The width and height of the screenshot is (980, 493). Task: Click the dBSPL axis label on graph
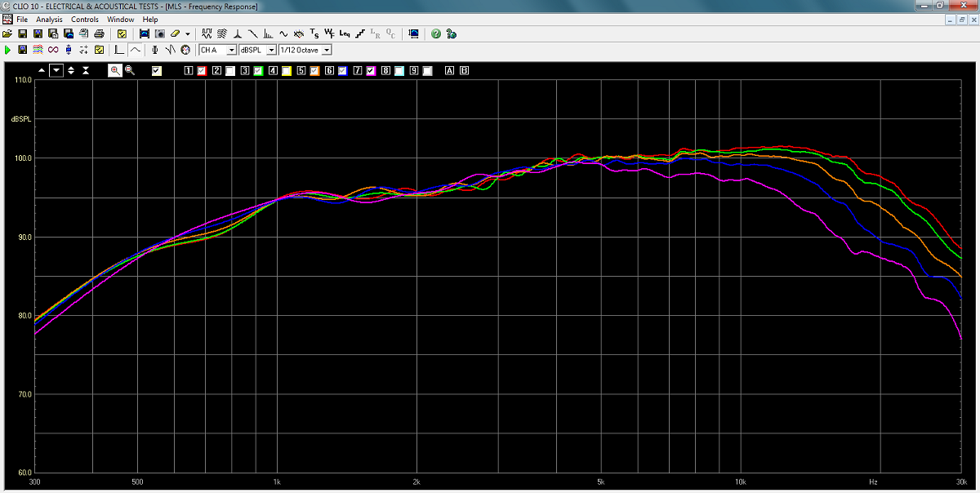(20, 119)
